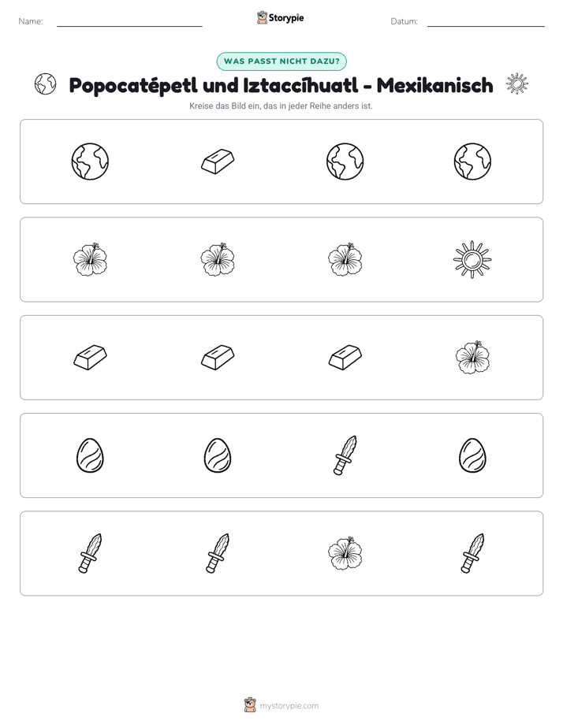Circle the gold bar in row one
The image size is (563, 728).
[x=218, y=162]
